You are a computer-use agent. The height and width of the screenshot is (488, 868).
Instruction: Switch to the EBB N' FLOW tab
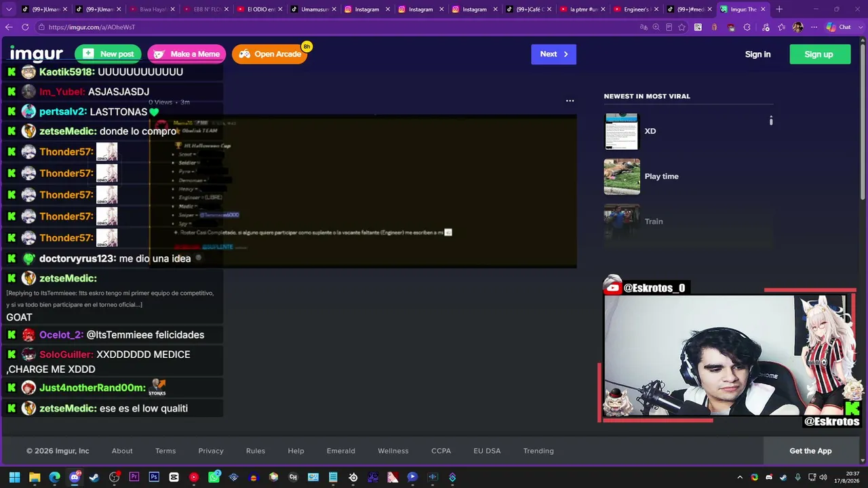(x=207, y=9)
